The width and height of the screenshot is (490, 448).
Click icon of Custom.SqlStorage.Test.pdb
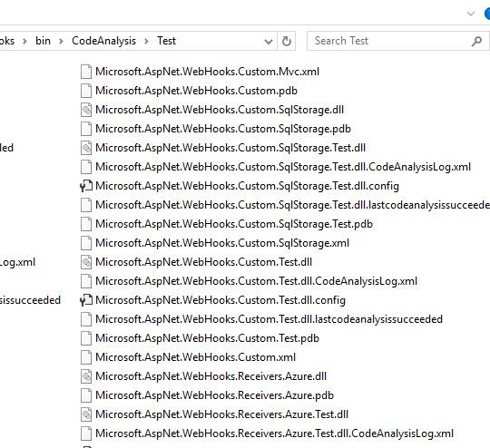click(86, 224)
